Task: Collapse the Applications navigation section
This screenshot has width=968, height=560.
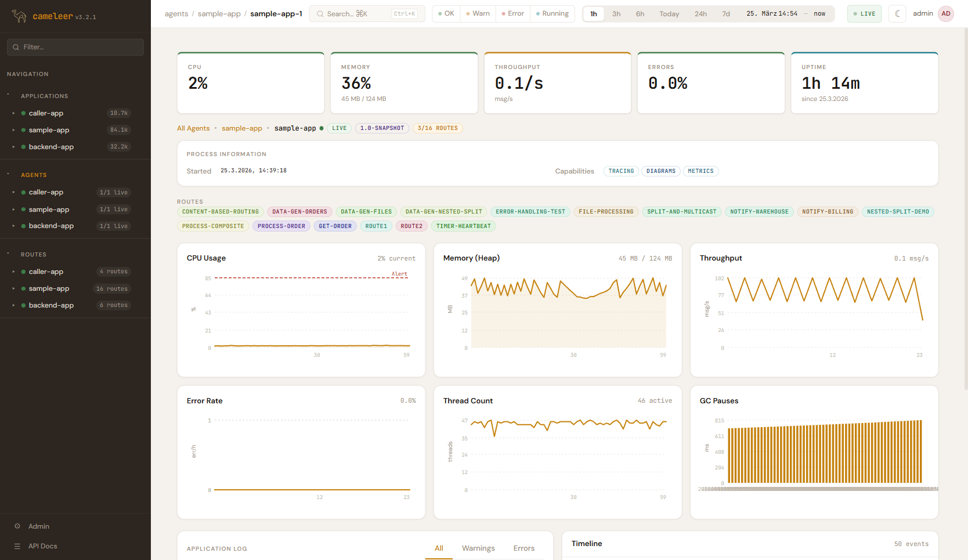Action: (8, 95)
